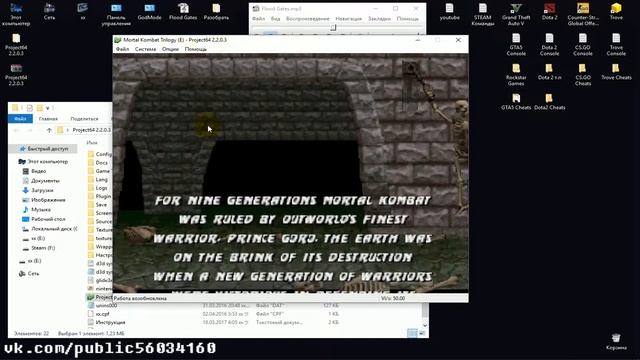Launch Counter-Strike Global Offensive shortcut
The height and width of the screenshot is (360, 640).
(582, 14)
